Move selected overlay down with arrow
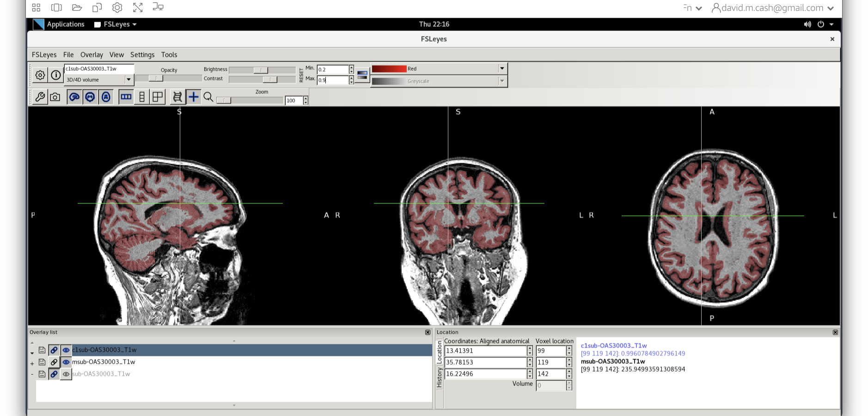Image resolution: width=868 pixels, height=416 pixels. (32, 353)
